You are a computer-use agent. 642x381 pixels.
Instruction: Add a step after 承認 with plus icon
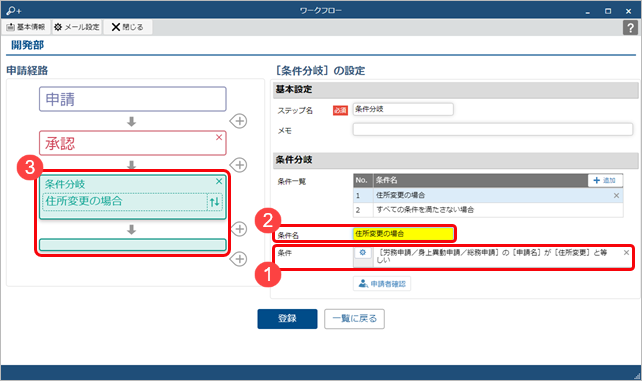(239, 165)
